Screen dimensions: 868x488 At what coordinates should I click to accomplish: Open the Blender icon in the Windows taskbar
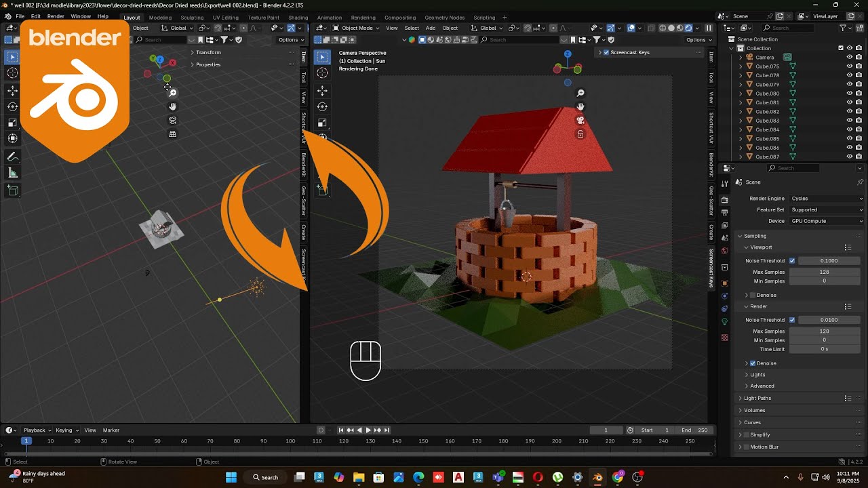coord(597,477)
